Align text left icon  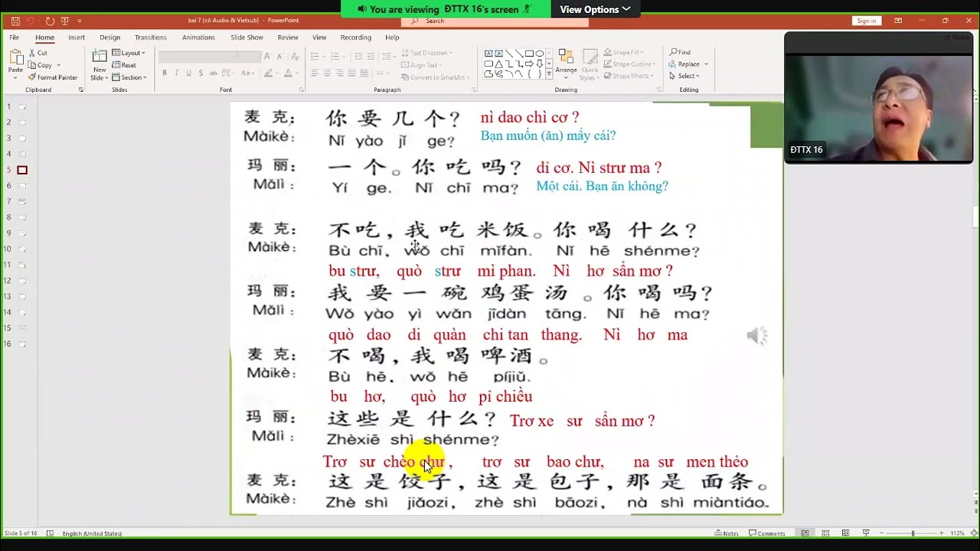tap(315, 73)
